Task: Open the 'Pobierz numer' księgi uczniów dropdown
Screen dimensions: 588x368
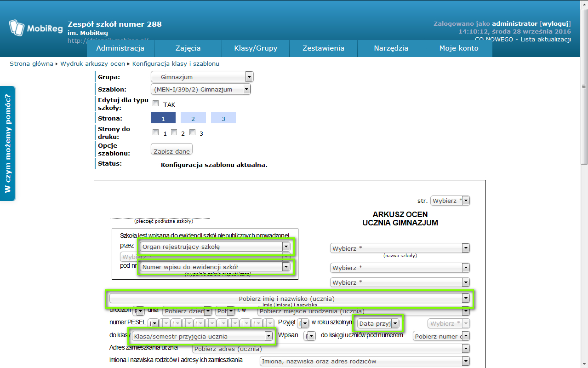Action: tap(441, 336)
